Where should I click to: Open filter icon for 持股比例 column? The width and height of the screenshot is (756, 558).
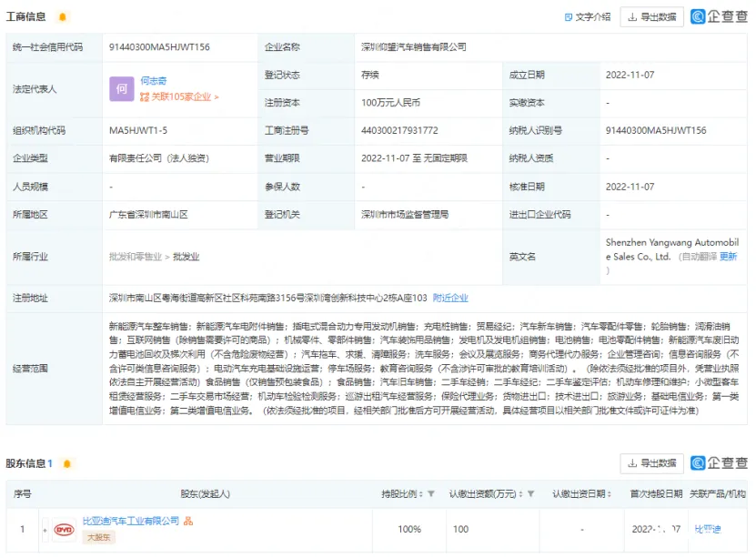tap(431, 494)
